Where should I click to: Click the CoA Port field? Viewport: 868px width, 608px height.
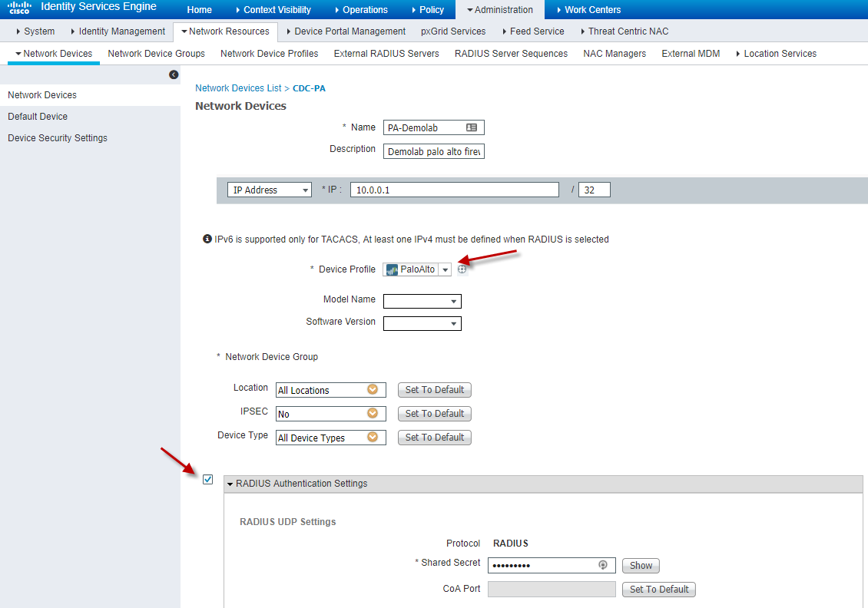pyautogui.click(x=552, y=589)
